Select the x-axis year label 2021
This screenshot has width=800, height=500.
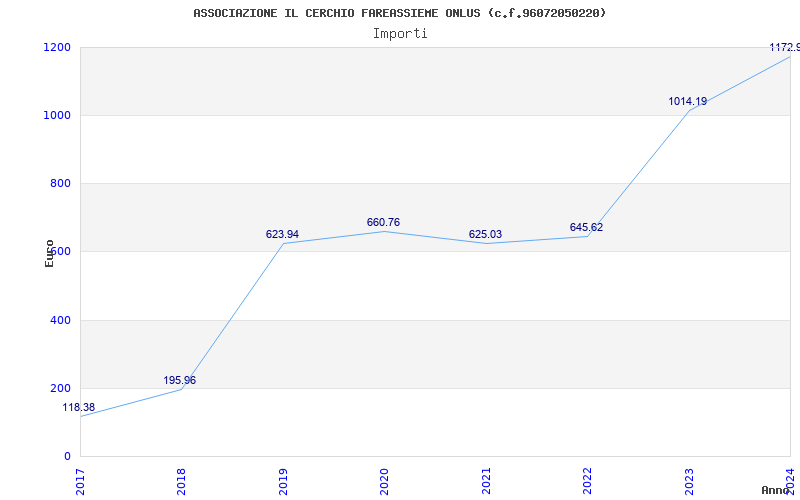[x=486, y=482]
